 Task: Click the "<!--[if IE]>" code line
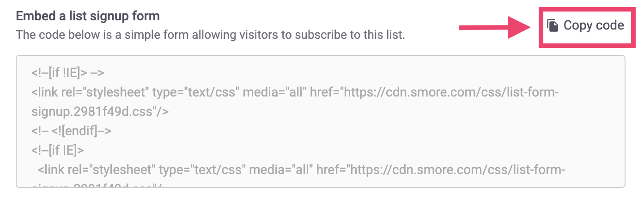(x=58, y=151)
